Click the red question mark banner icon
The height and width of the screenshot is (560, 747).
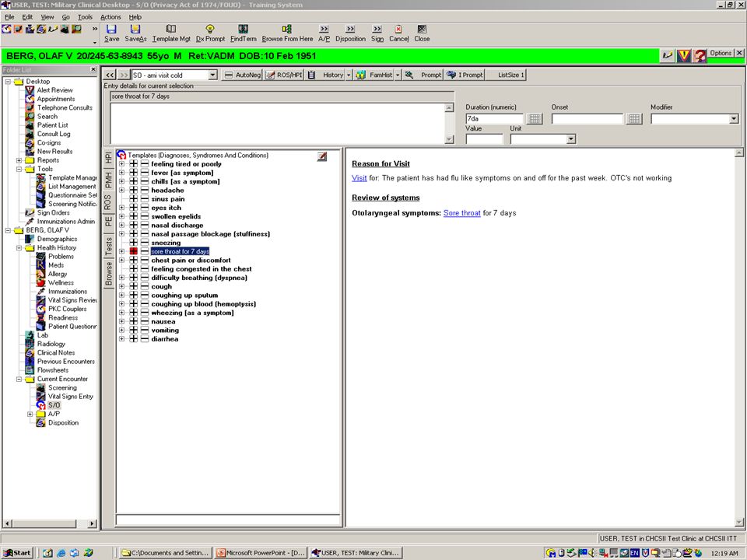tap(700, 56)
